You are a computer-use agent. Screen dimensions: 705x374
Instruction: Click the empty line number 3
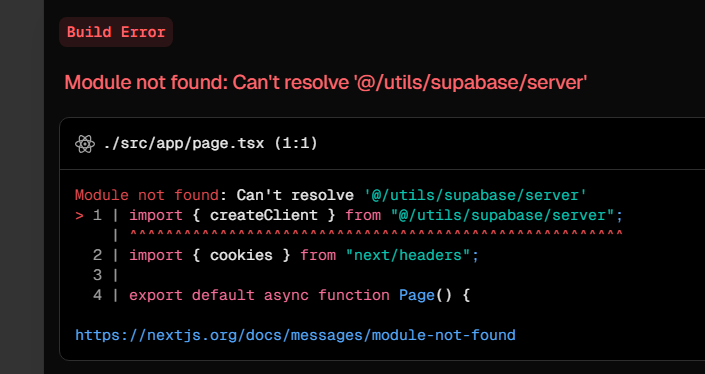point(98,275)
